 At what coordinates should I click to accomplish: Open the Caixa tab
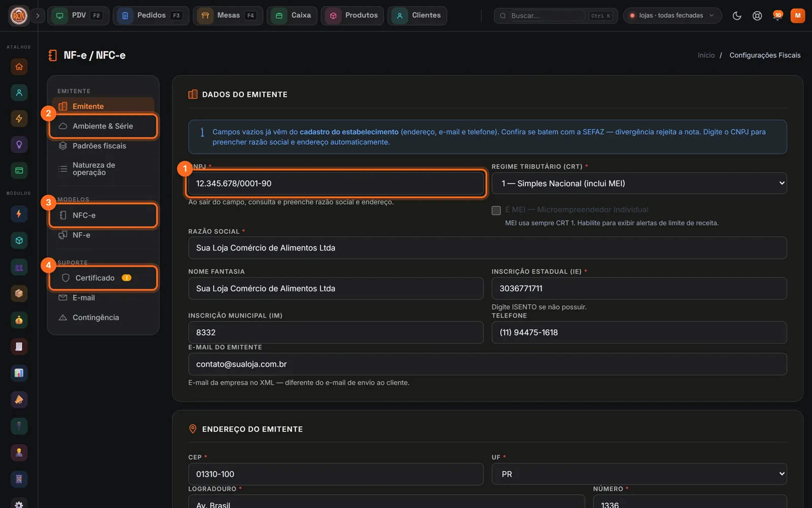pos(292,16)
